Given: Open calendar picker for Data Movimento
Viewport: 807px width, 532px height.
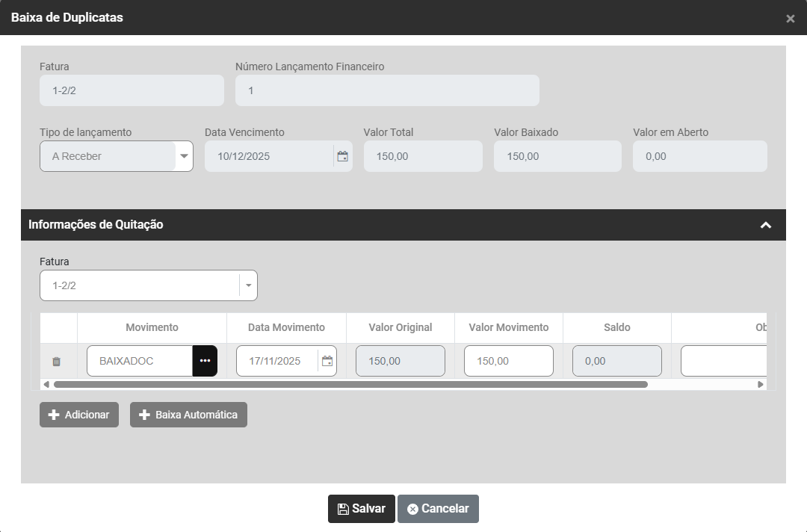Looking at the screenshot, I should pyautogui.click(x=327, y=361).
